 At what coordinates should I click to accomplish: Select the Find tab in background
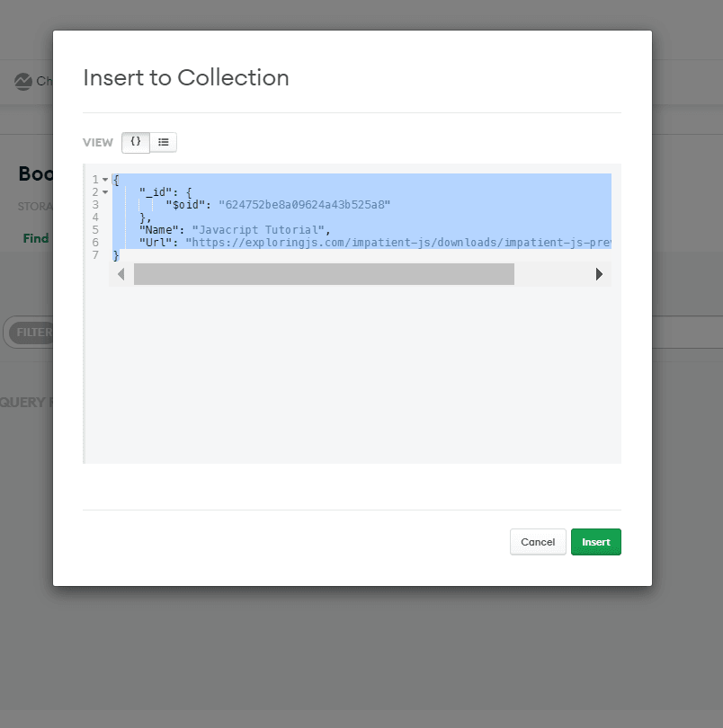[36, 238]
